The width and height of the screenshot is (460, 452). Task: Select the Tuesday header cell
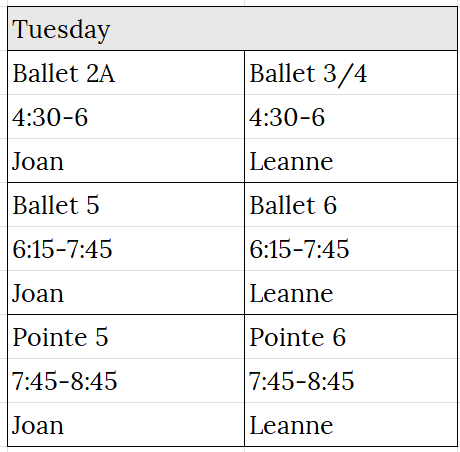[232, 29]
